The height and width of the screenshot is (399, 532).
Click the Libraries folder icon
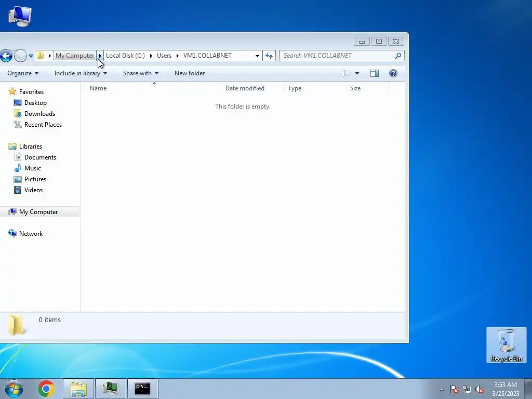(12, 147)
